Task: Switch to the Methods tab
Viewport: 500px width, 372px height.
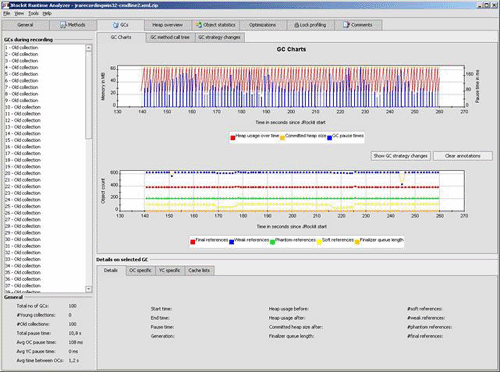Action: pos(73,25)
